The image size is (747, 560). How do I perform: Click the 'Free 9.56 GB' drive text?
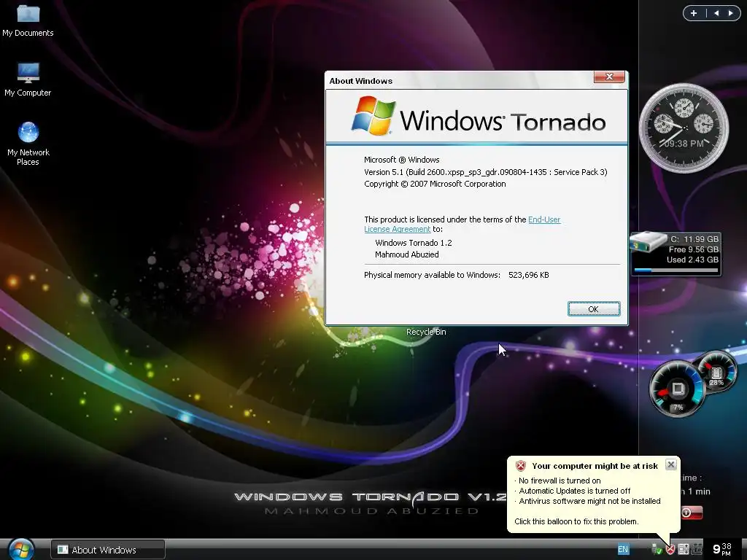(x=693, y=249)
